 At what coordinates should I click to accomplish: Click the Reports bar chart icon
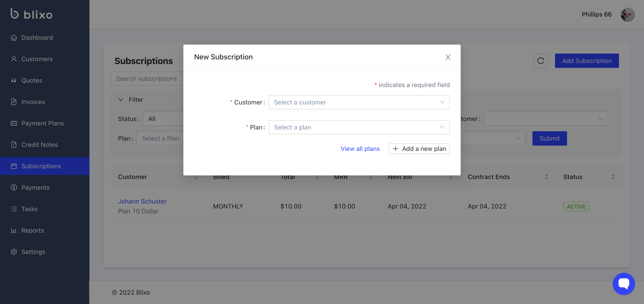pos(14,230)
